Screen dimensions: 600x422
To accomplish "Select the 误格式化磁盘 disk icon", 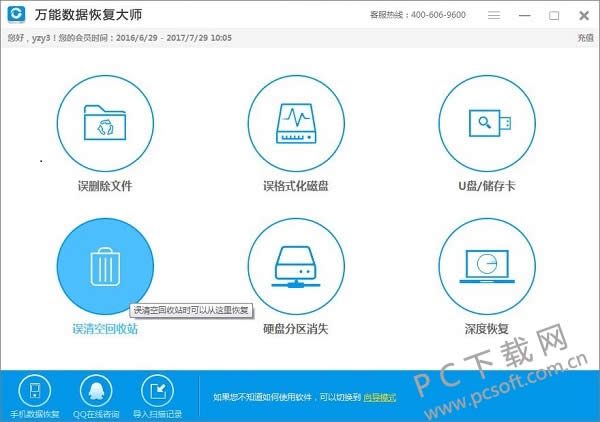I will coord(296,123).
